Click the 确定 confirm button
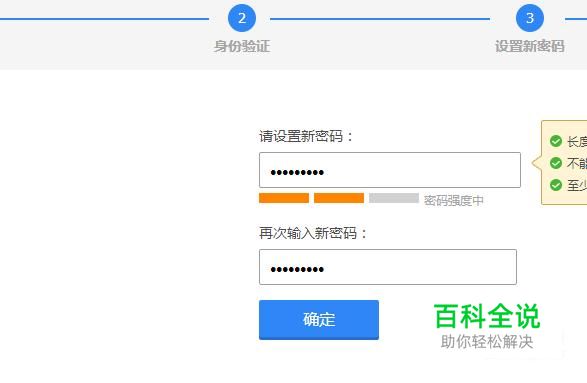This screenshot has width=587, height=383. pos(319,320)
